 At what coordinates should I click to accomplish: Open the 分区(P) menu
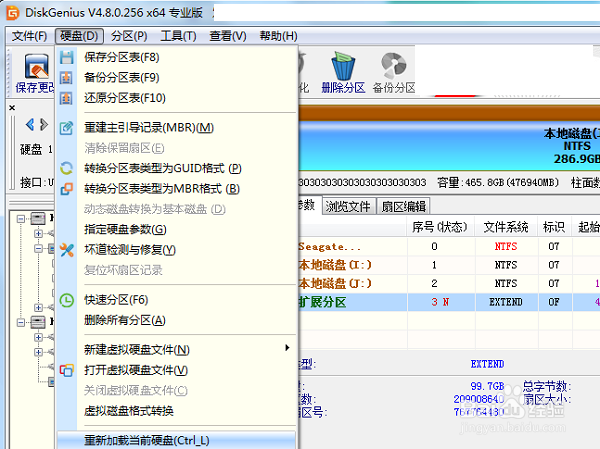coord(129,36)
